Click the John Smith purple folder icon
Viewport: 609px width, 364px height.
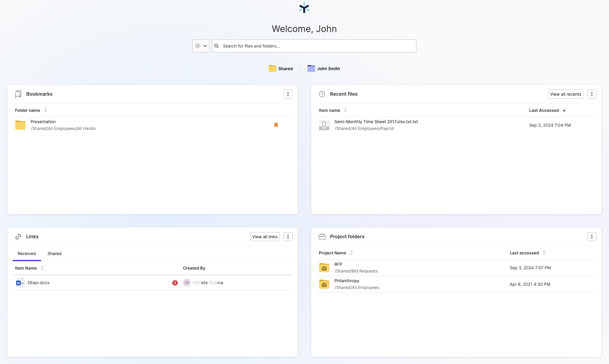pyautogui.click(x=311, y=69)
